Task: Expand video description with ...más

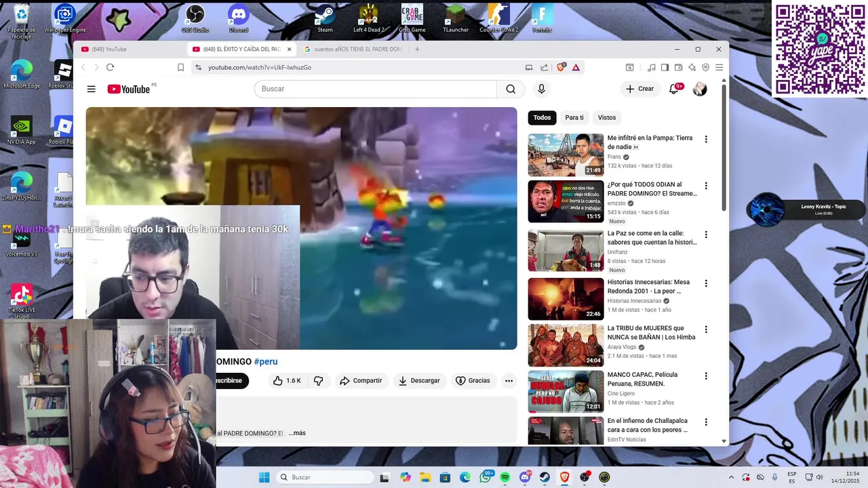Action: (x=297, y=433)
